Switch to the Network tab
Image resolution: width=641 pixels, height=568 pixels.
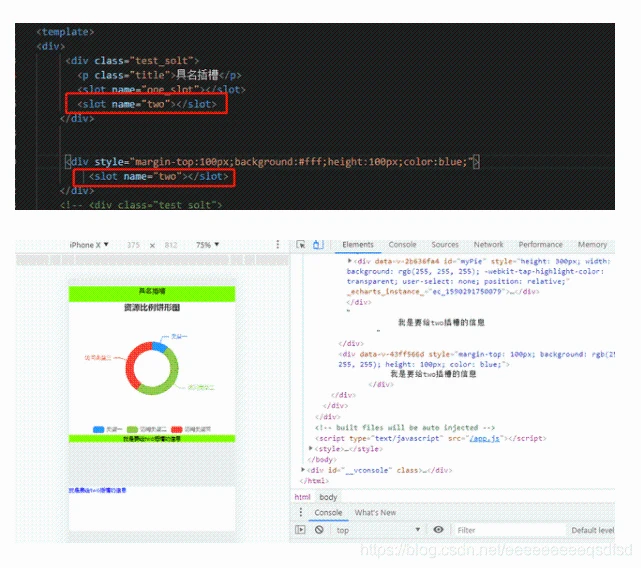[488, 245]
